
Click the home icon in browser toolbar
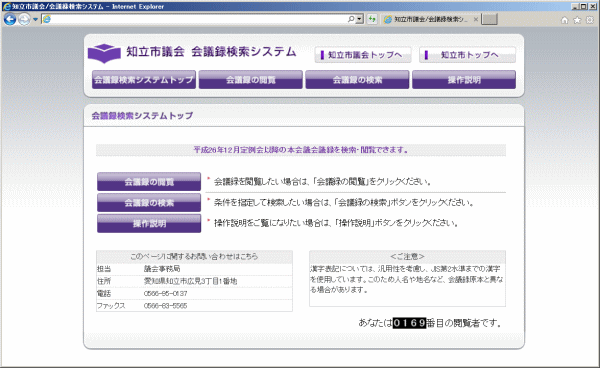[x=564, y=20]
